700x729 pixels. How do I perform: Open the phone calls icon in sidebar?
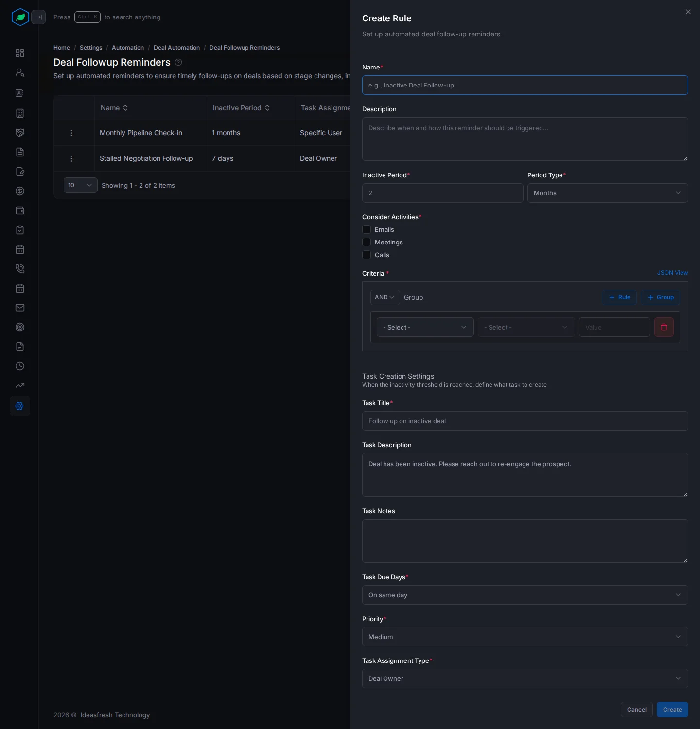pos(20,269)
